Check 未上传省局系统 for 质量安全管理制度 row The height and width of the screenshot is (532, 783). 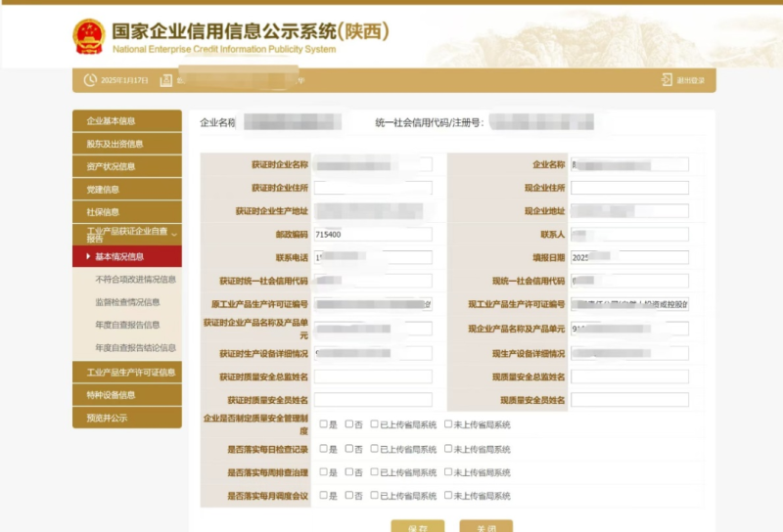point(448,424)
